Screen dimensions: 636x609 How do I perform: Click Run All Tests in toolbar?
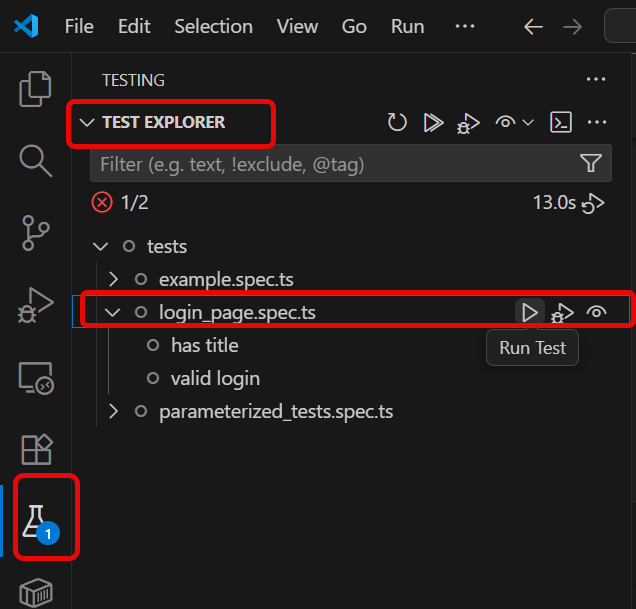pyautogui.click(x=433, y=122)
